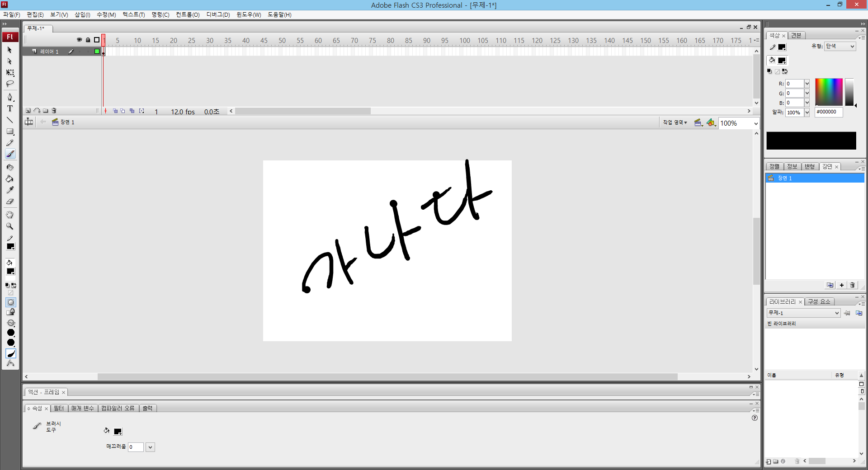Screen dimensions: 868x470
Task: Select the Zoom magnifier tool
Action: tap(10, 226)
